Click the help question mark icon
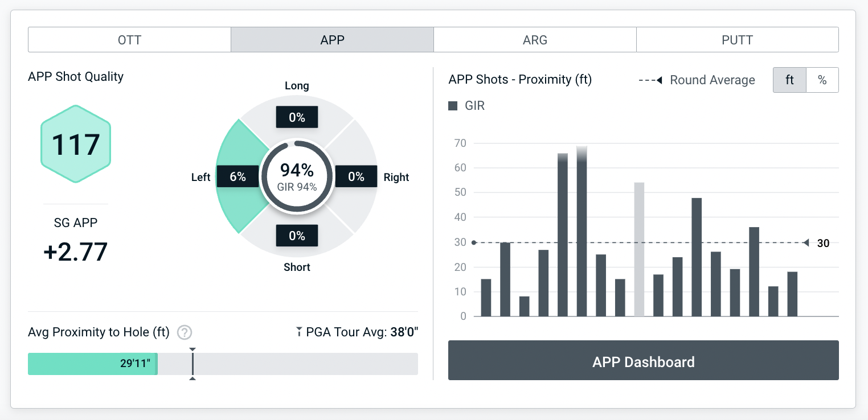Image resolution: width=868 pixels, height=420 pixels. tap(184, 332)
